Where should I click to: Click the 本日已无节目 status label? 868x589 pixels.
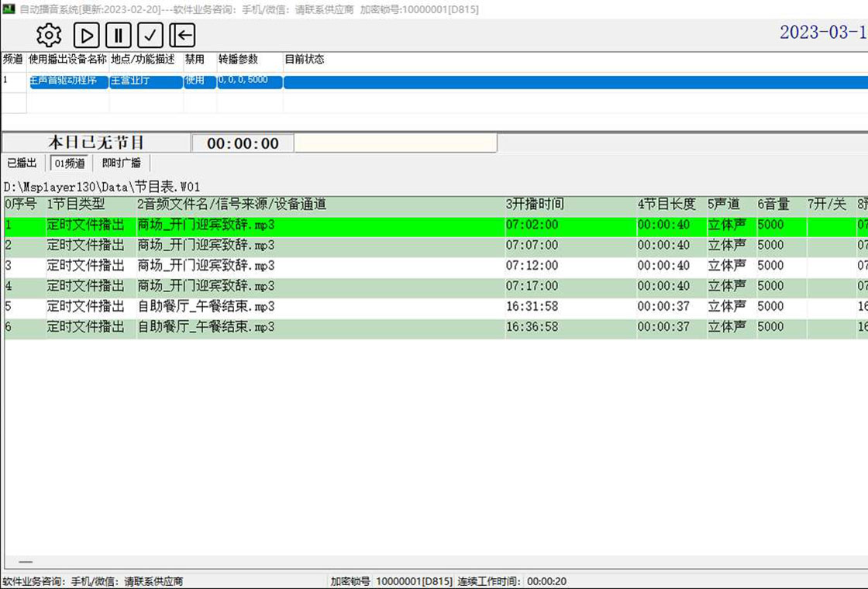point(96,143)
